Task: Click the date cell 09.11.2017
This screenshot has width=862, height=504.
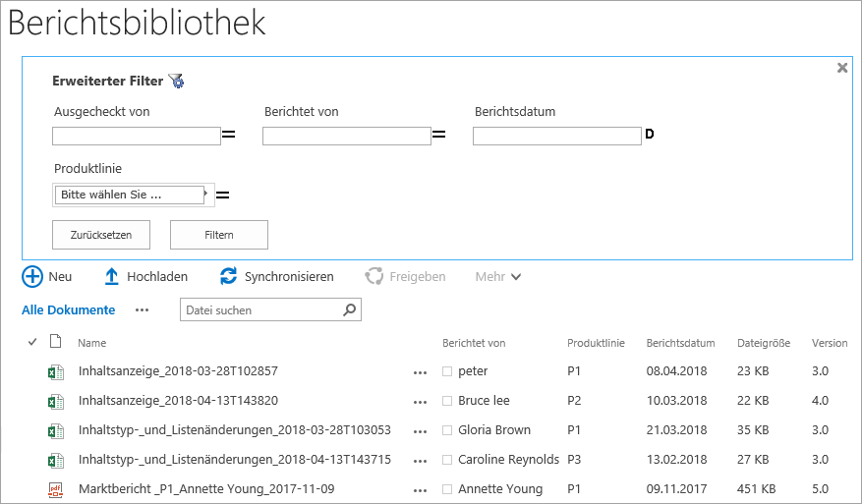Action: [676, 488]
